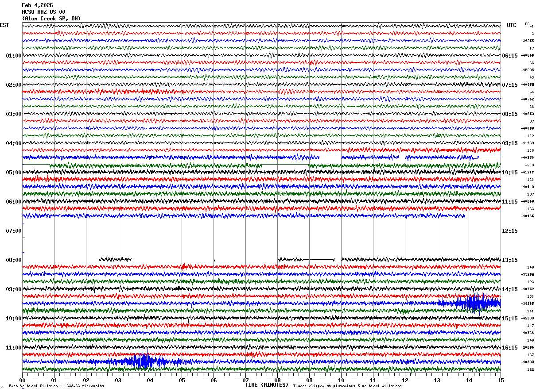Click minute tick label 13 on time axis
Image resolution: width=536 pixels, height=392 pixels.
(x=437, y=380)
